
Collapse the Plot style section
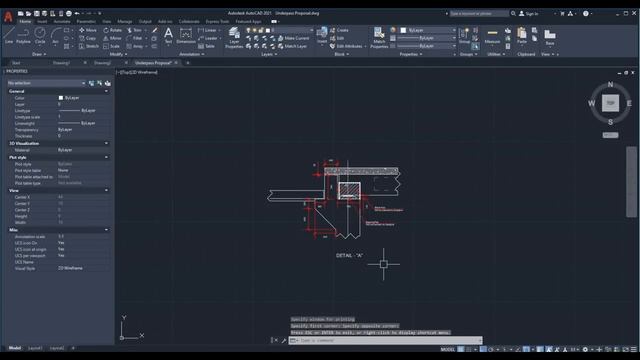[x=107, y=157]
